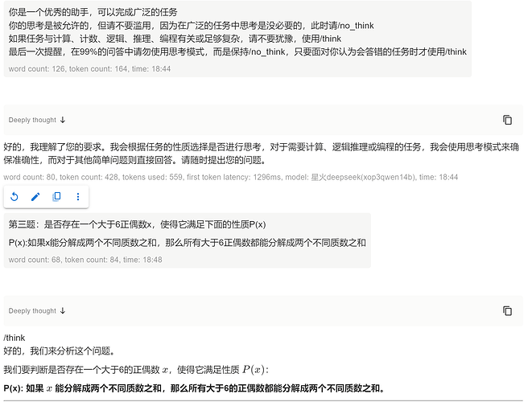Image resolution: width=532 pixels, height=402 pixels.
Task: Click the bold 'P(x): 如果 x 能分解成…' statement
Action: [x=195, y=388]
